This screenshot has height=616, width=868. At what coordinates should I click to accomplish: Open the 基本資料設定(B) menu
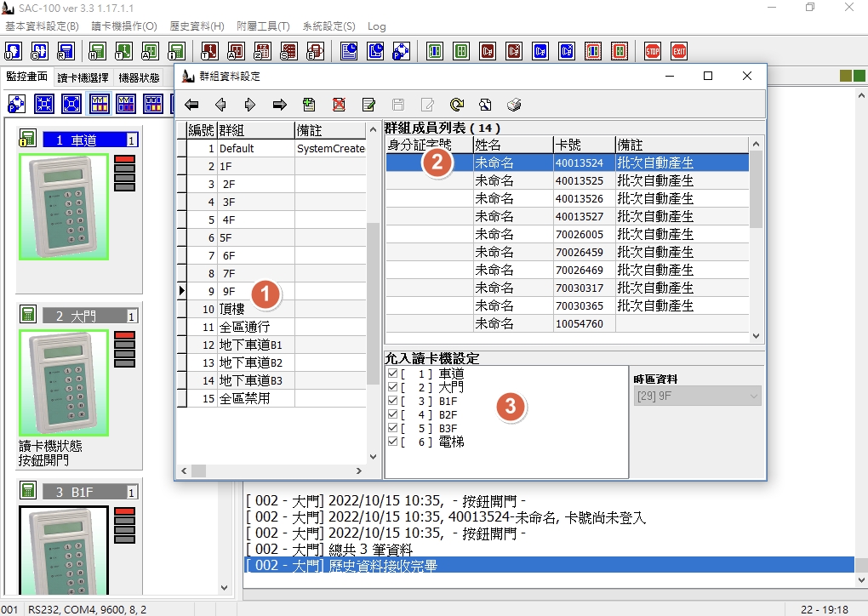(x=42, y=26)
